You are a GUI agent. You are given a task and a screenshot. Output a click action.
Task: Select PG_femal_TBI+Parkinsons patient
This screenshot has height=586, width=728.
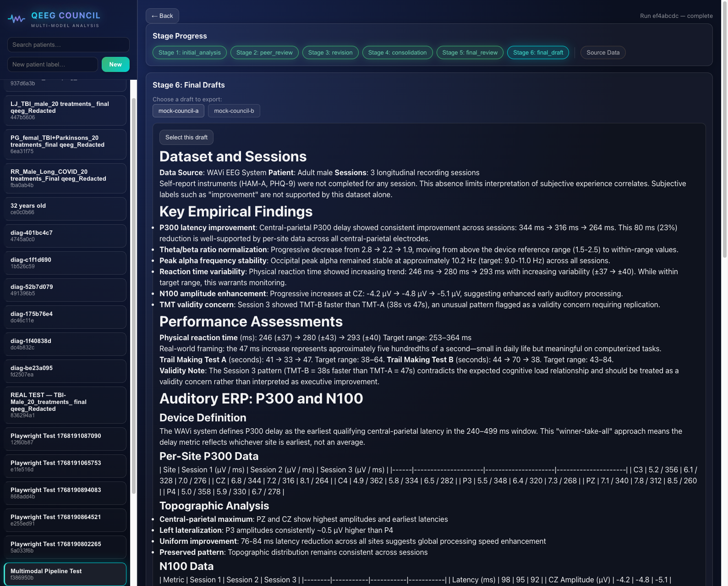click(x=65, y=144)
